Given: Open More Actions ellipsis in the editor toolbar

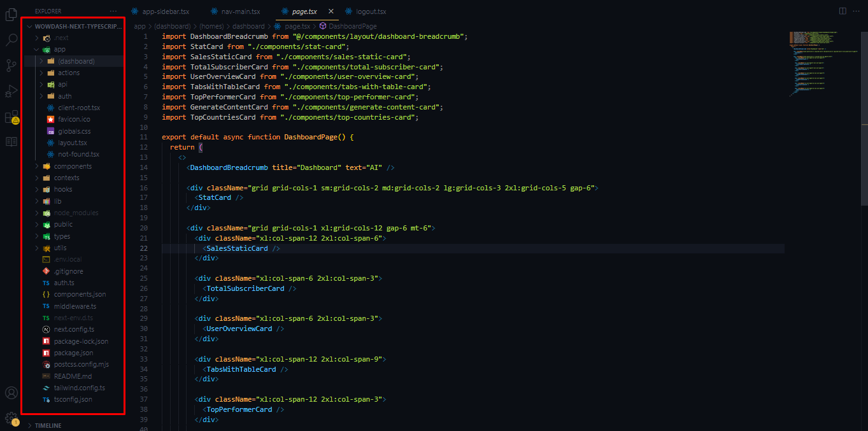Looking at the screenshot, I should 856,11.
